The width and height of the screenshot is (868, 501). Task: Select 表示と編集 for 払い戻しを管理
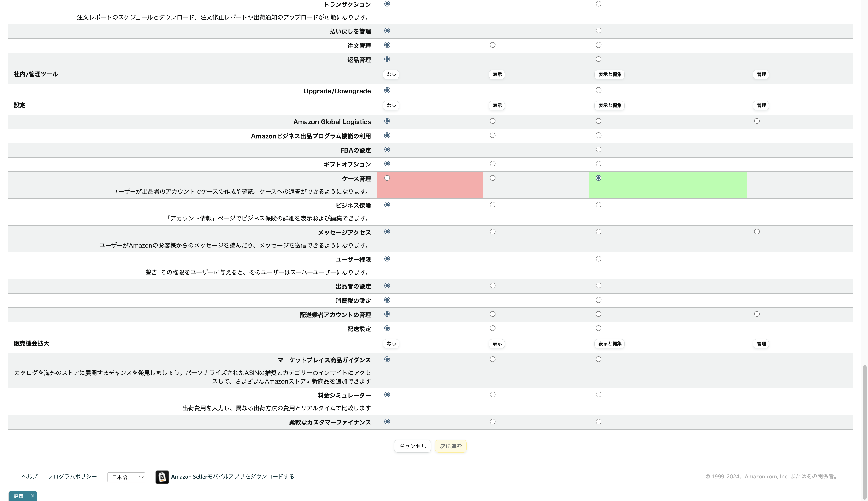tap(598, 31)
